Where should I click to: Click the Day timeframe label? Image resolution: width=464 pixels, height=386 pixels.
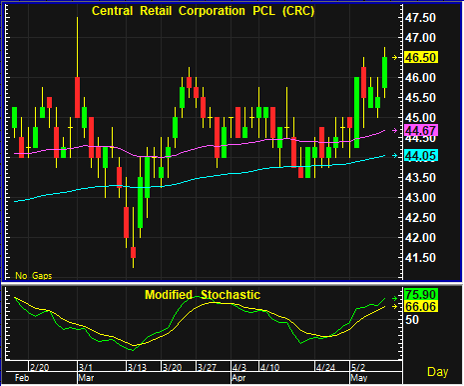coord(438,372)
